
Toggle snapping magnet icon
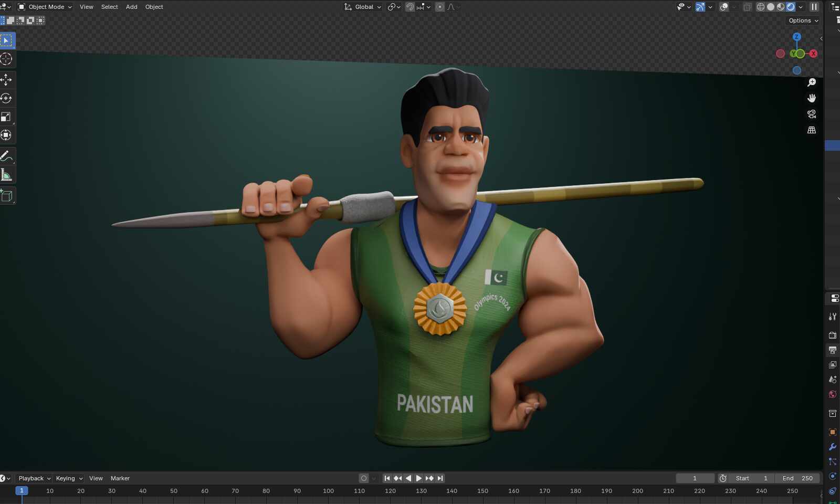[x=410, y=7]
